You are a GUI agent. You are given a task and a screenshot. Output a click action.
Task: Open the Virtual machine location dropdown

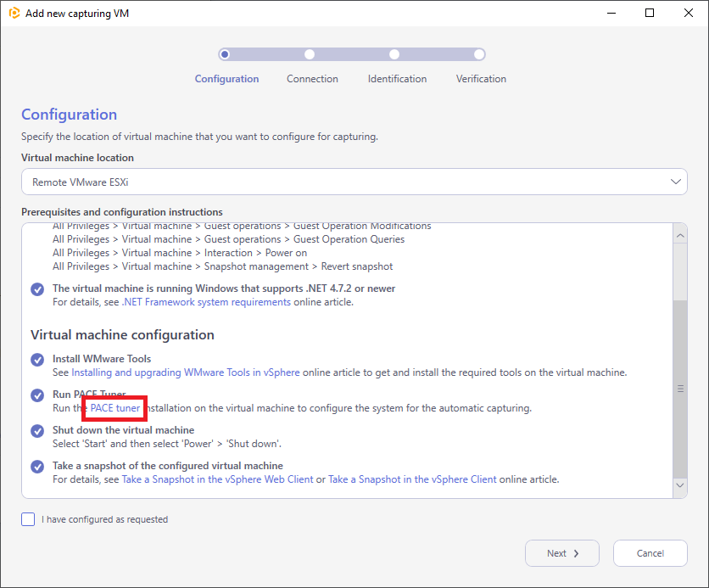(354, 182)
